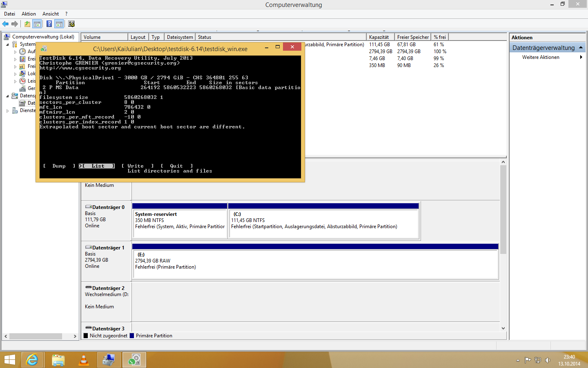Open the ? help menu
This screenshot has height=368, width=588.
click(66, 14)
